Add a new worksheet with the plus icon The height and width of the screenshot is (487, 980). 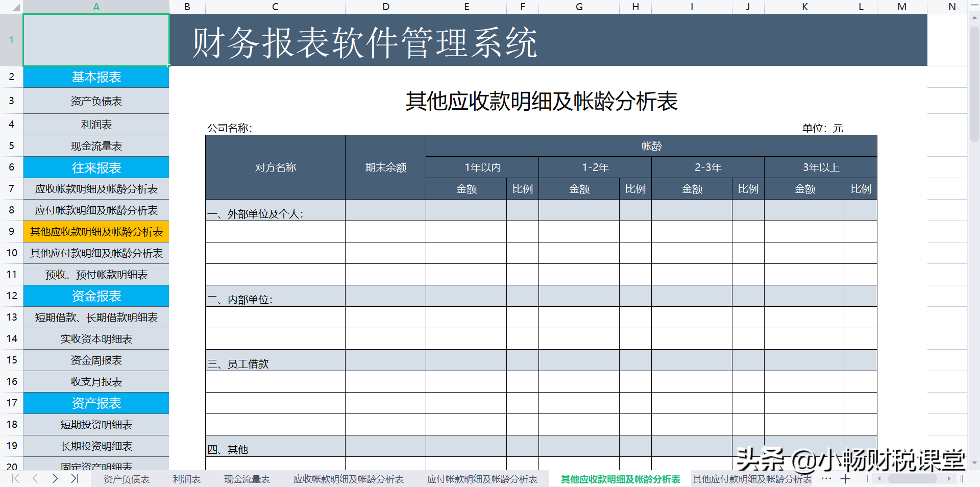(x=845, y=479)
